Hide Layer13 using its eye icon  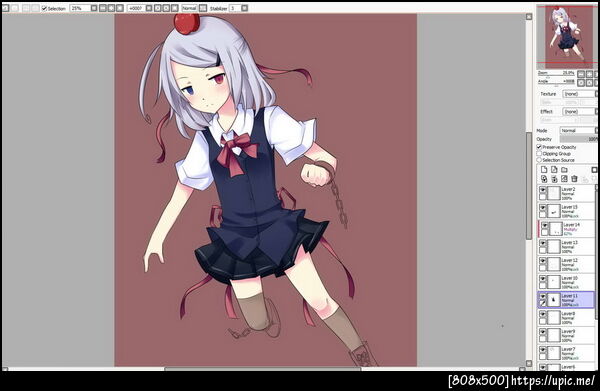pos(543,243)
